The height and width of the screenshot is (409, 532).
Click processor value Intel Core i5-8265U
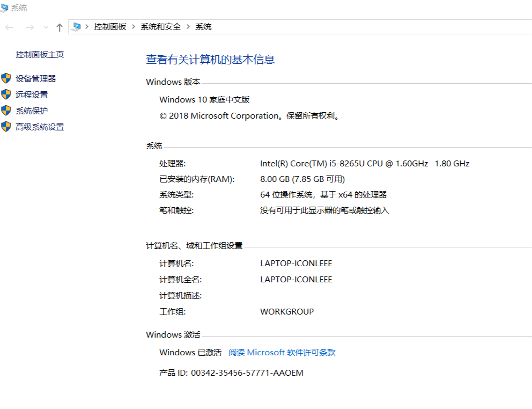[365, 164]
